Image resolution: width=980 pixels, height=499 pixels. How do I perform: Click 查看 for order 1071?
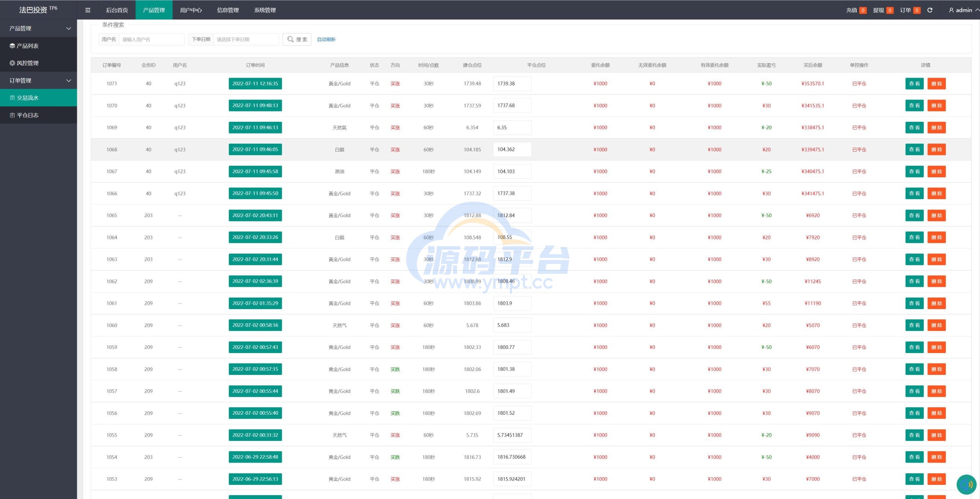(x=914, y=83)
